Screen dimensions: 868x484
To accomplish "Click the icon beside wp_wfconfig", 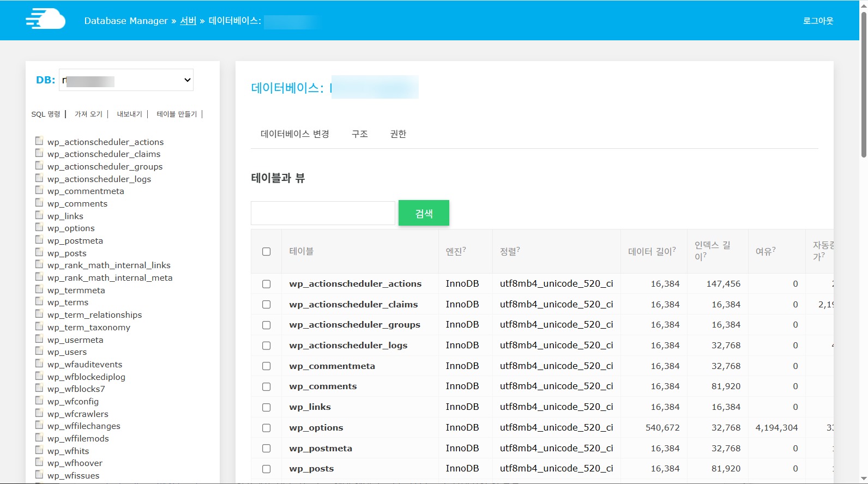I will tap(39, 400).
